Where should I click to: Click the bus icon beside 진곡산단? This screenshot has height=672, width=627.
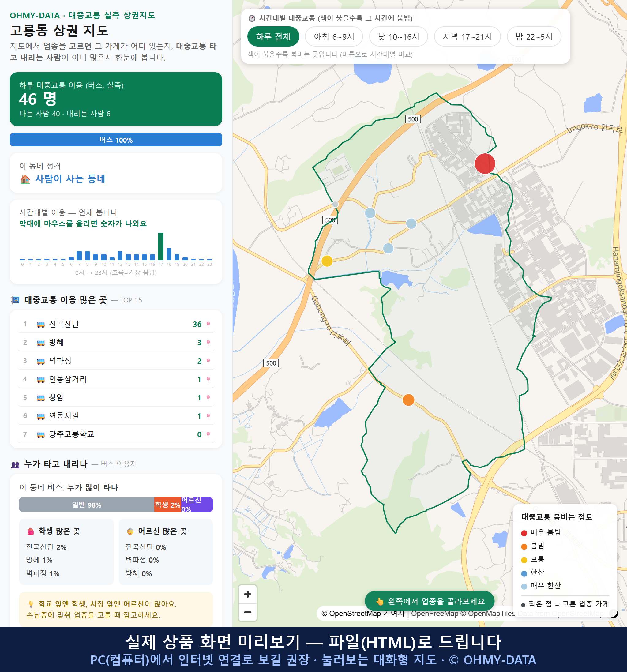tap(40, 325)
